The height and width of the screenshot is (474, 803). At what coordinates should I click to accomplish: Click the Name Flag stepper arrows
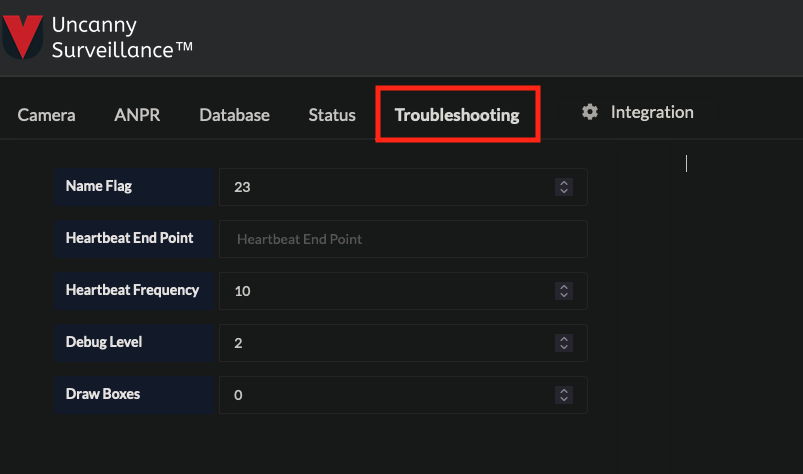point(564,187)
